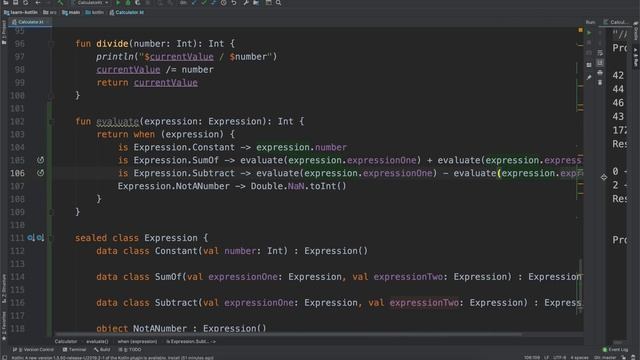Click the subclasses gutter icon on line 111
640x360 pixels.
click(31, 238)
